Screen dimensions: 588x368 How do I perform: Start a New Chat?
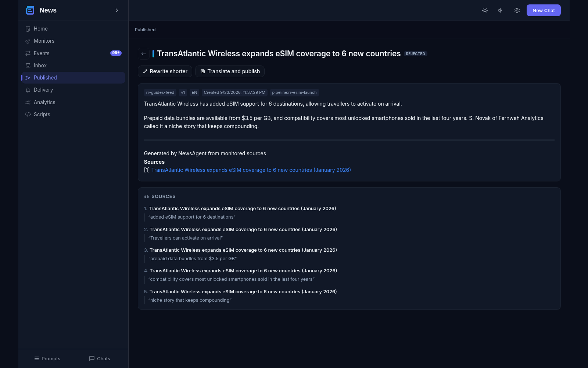click(544, 10)
